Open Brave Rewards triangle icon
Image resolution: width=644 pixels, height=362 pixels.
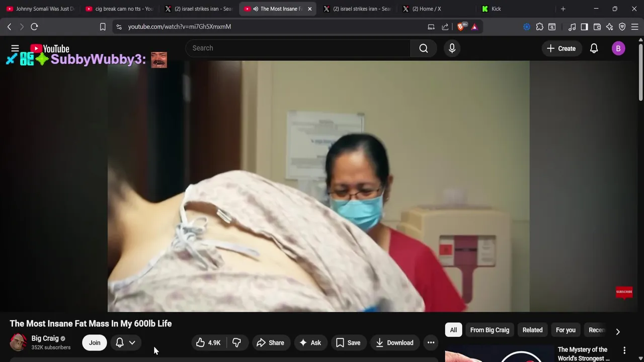click(474, 27)
